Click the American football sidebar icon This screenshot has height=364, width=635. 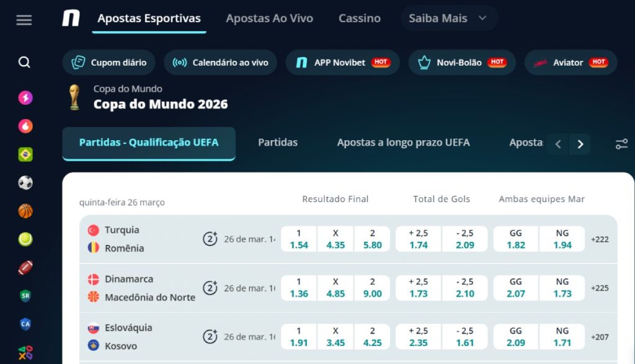(24, 268)
